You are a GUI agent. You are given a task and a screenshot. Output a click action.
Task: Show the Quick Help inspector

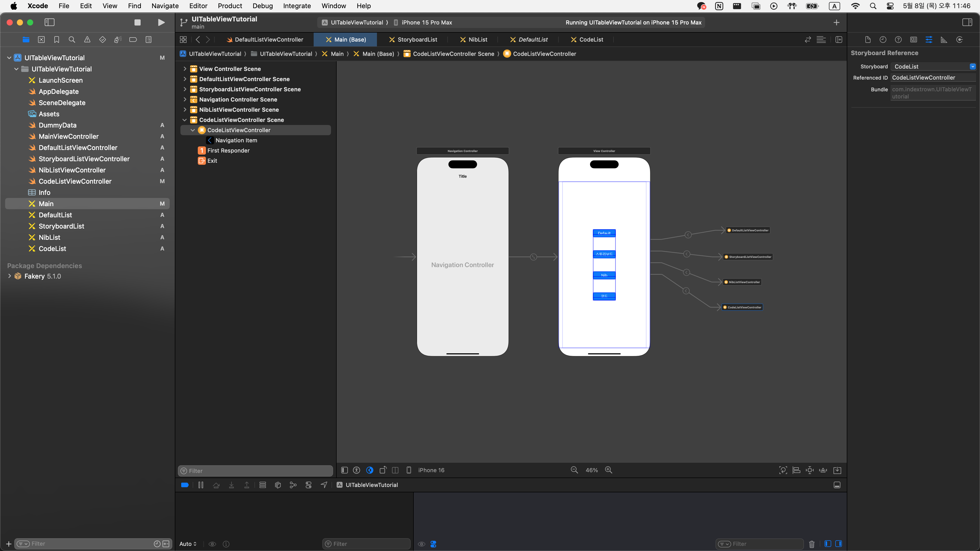(898, 40)
